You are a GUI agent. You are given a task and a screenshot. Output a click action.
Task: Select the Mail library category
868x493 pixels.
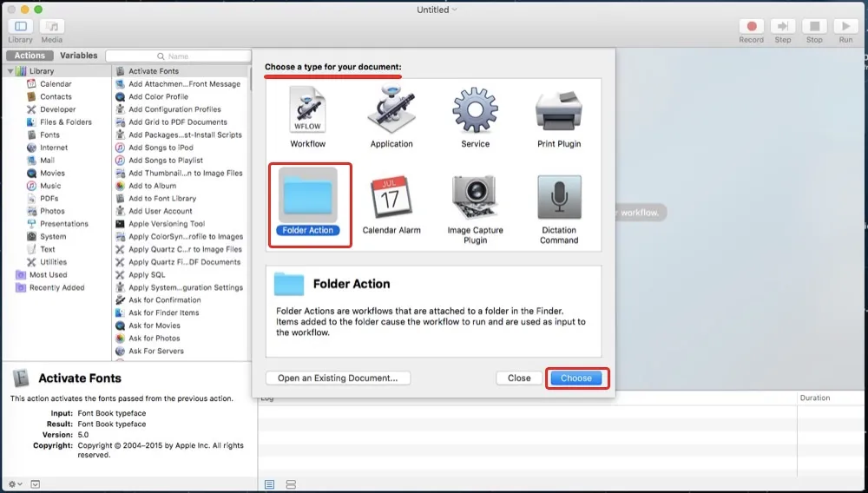click(47, 160)
